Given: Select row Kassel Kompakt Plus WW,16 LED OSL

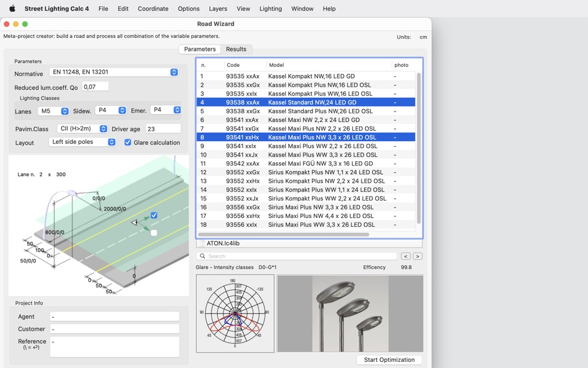Looking at the screenshot, I should (x=306, y=94).
